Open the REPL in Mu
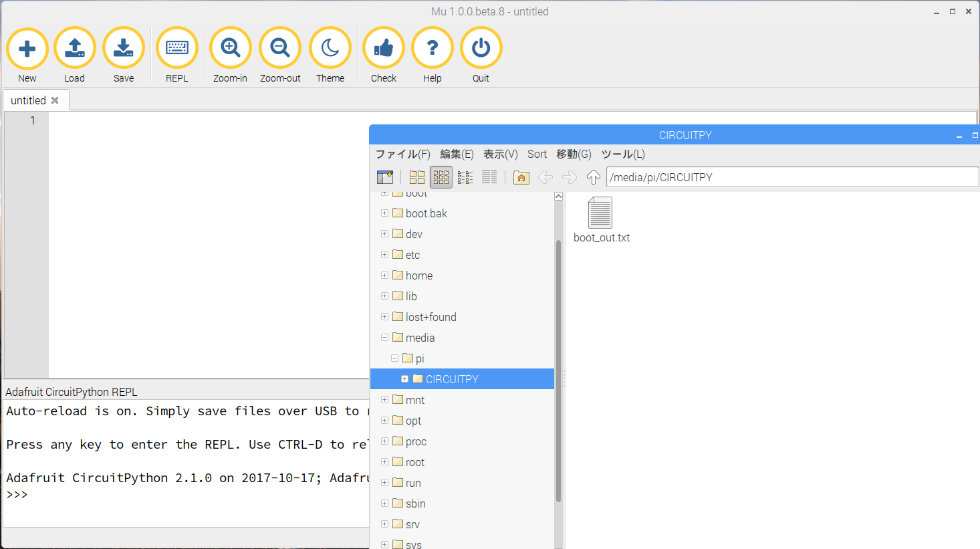The image size is (980, 549). [x=176, y=47]
